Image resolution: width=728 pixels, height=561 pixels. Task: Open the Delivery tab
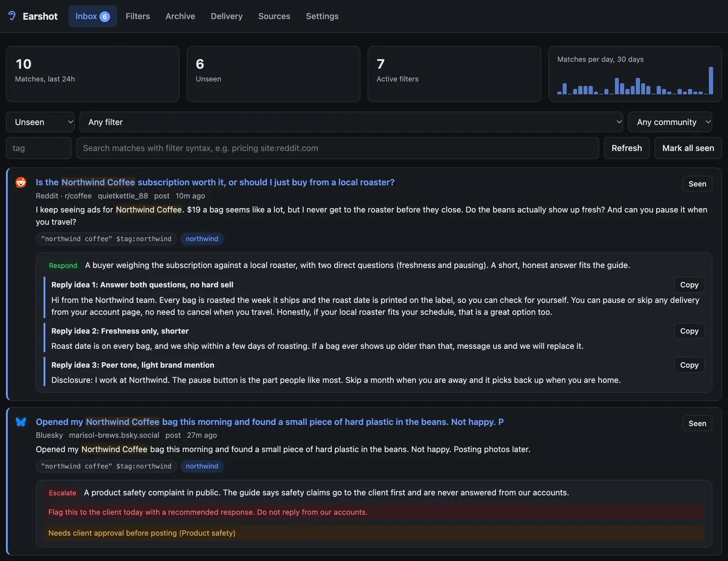point(227,16)
